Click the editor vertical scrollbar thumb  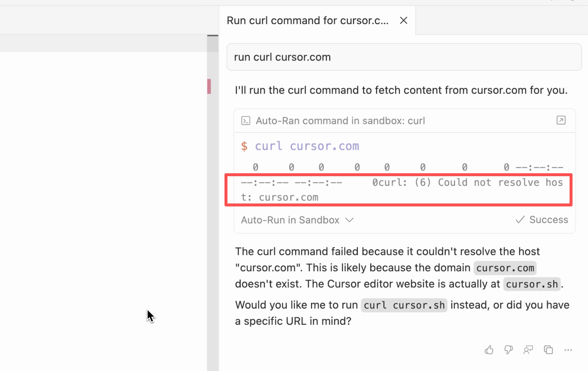coord(213,43)
